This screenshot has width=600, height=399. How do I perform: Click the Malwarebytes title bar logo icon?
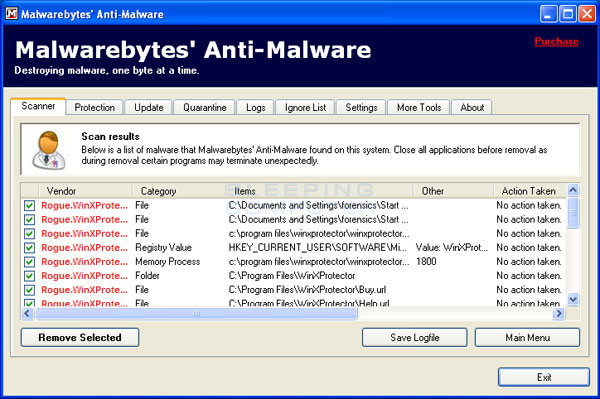click(11, 14)
